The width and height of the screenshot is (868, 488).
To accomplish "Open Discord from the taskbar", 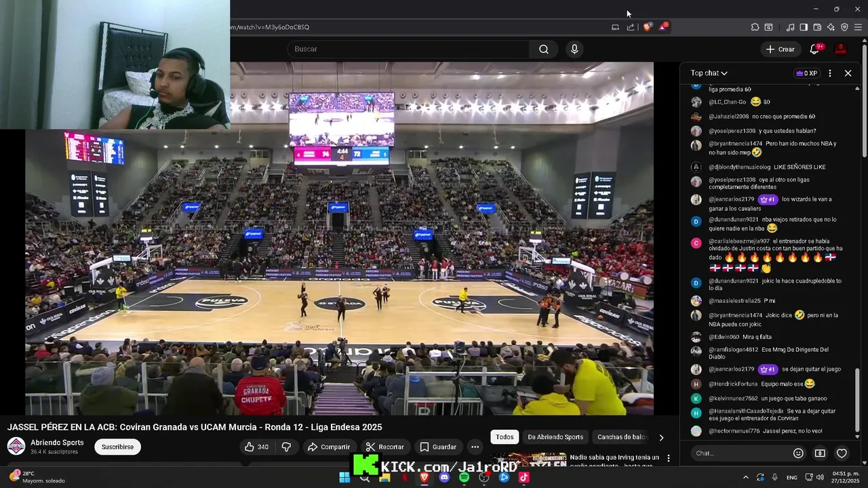I will coord(444,477).
